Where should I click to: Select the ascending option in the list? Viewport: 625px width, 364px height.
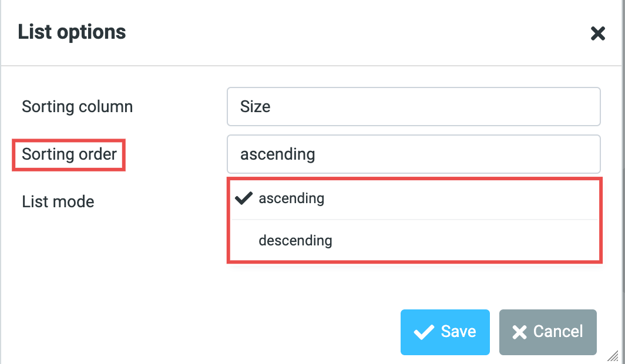pyautogui.click(x=291, y=198)
